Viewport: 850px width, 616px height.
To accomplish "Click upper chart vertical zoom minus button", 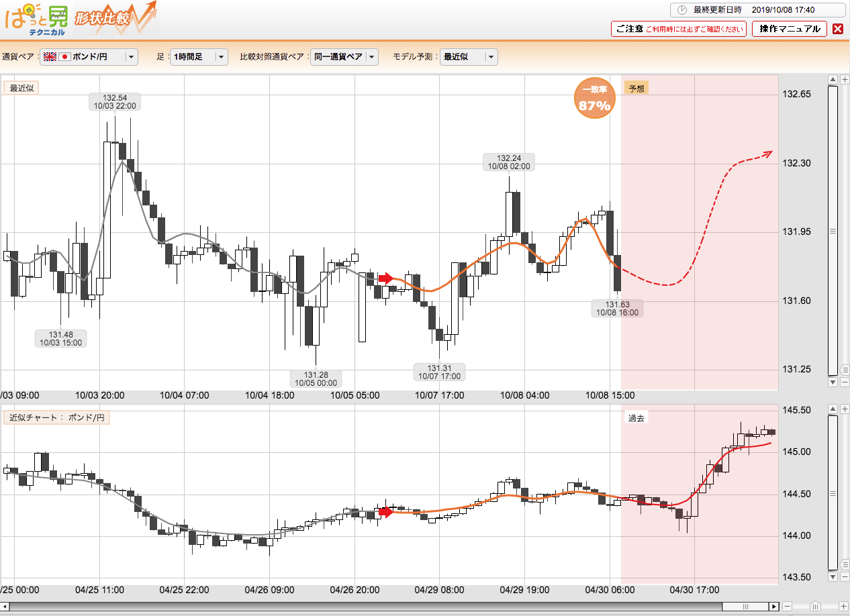I will pos(845,382).
